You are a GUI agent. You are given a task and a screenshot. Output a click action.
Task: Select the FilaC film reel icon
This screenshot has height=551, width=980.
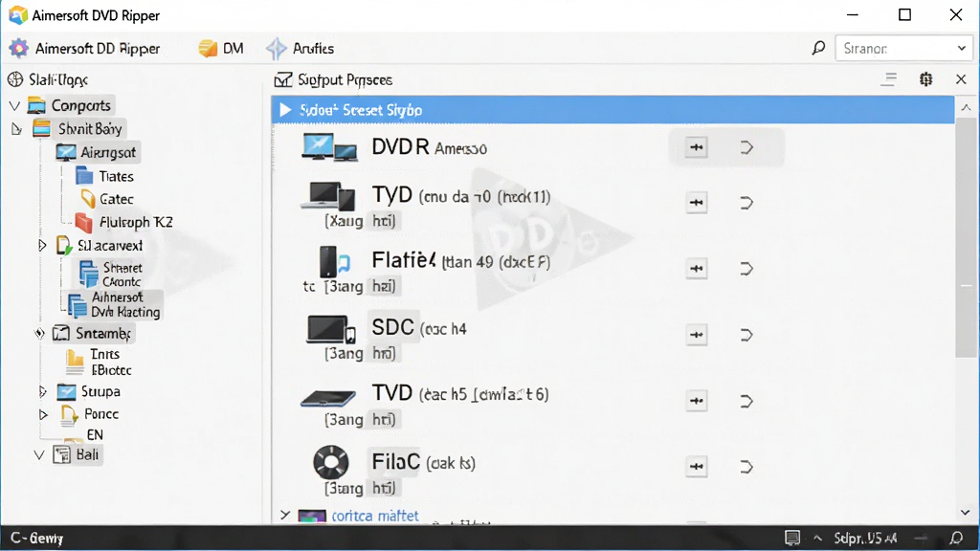330,463
